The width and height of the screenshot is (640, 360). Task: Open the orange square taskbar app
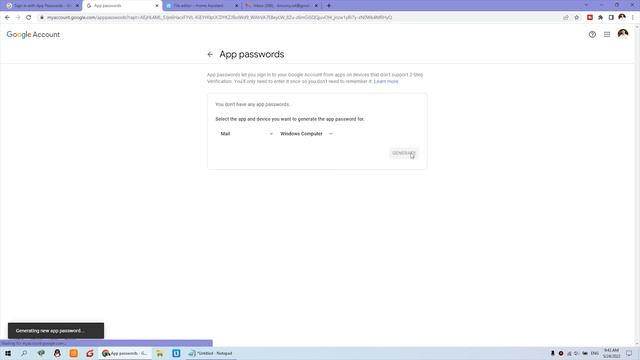(73, 353)
